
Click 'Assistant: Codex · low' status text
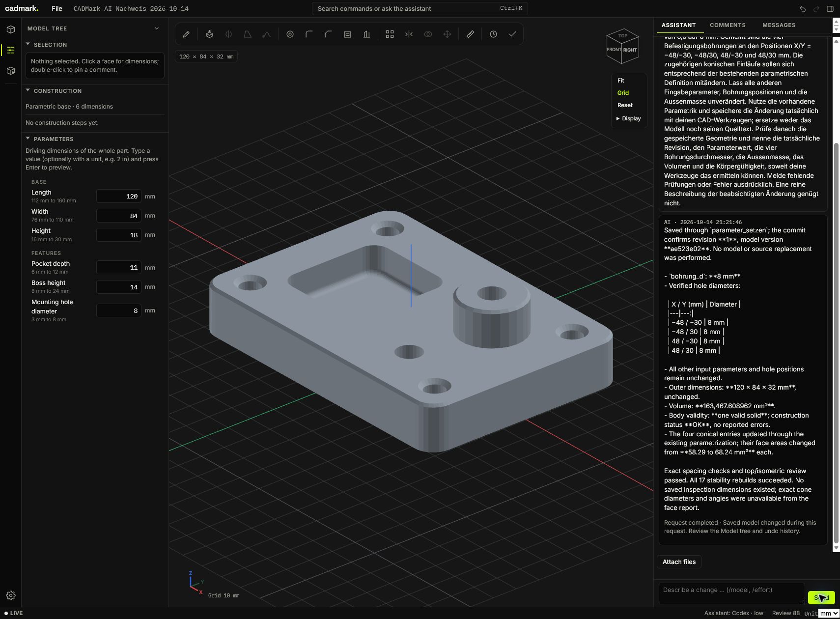733,613
